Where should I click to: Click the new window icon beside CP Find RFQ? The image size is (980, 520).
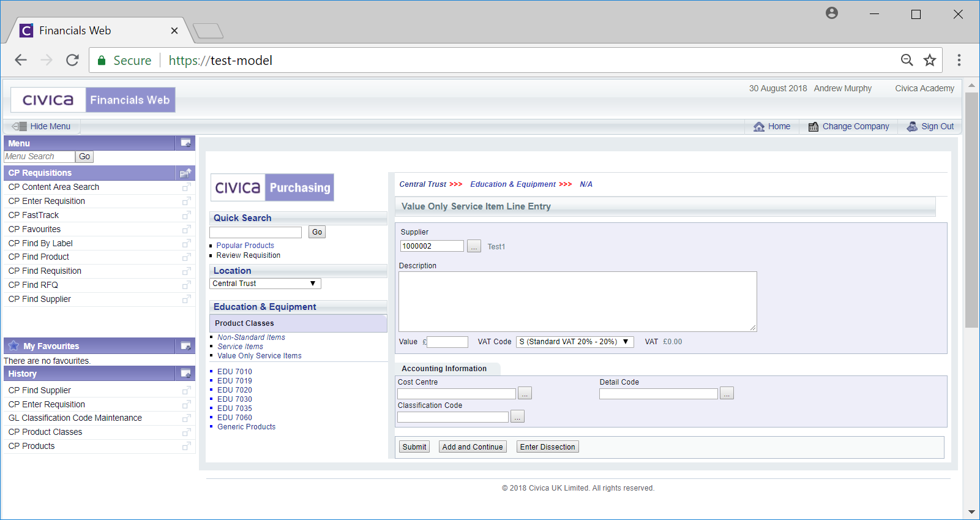pyautogui.click(x=186, y=285)
